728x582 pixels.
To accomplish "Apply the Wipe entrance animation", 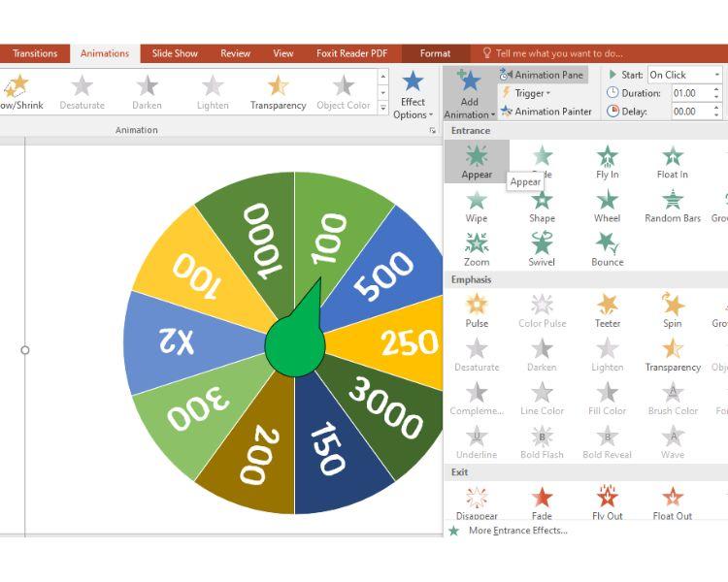I will pyautogui.click(x=477, y=207).
